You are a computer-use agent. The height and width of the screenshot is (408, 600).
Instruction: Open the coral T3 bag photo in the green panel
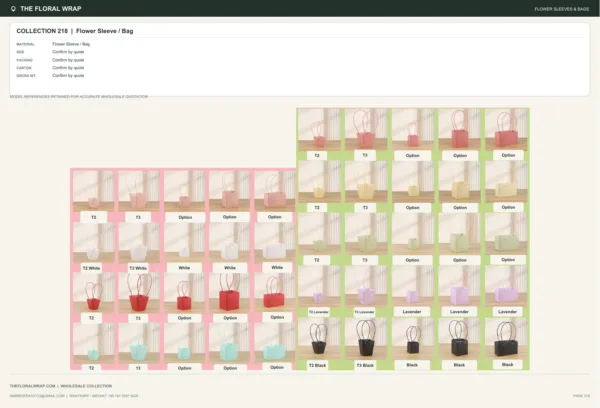366,129
